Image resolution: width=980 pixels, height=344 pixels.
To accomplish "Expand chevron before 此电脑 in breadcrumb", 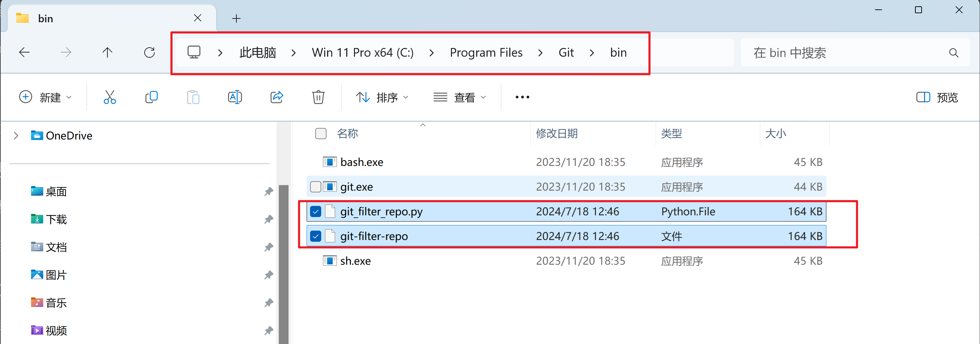I will coord(220,53).
